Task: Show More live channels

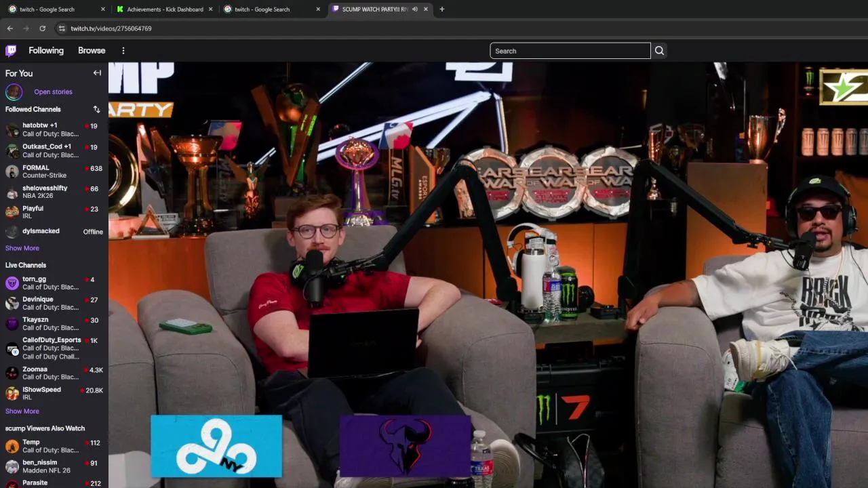Action: [x=22, y=411]
